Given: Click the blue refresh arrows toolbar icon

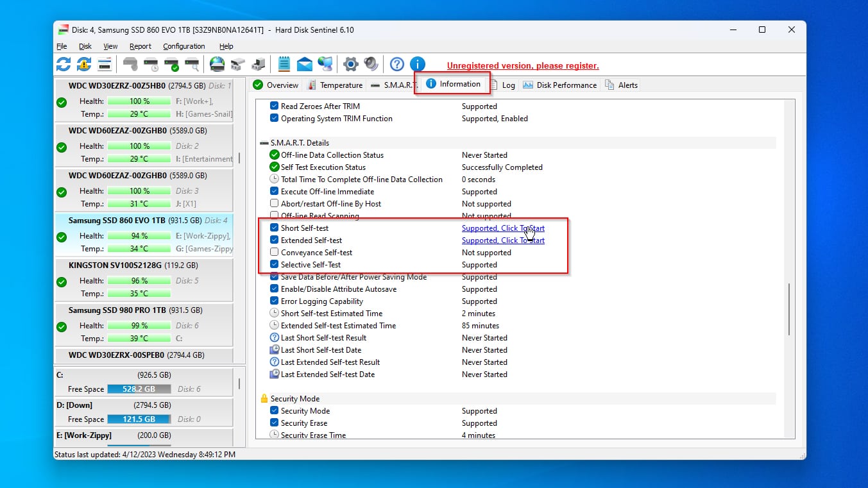Looking at the screenshot, I should pos(64,63).
